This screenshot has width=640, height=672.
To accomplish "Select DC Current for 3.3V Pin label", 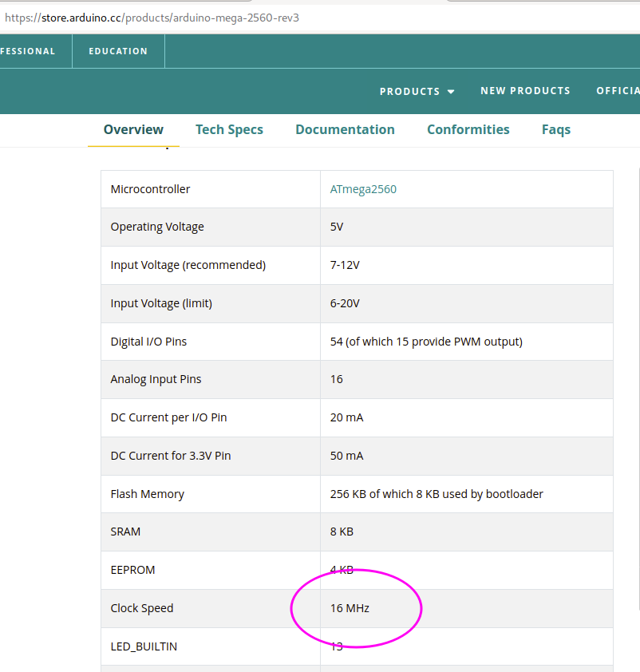I will (x=171, y=456).
